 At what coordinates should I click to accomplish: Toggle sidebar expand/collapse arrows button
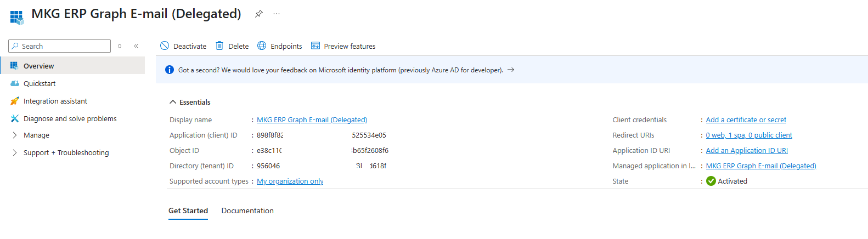tap(120, 46)
